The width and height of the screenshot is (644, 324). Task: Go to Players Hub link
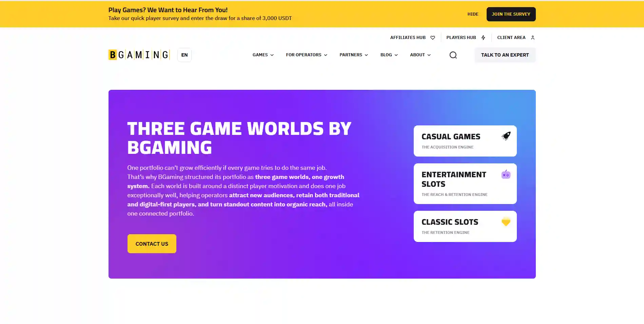coord(461,38)
